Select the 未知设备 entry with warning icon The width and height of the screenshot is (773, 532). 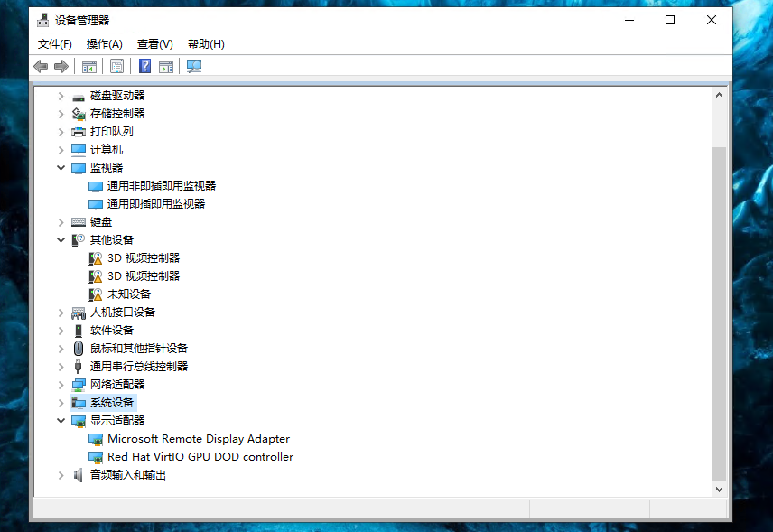(x=128, y=294)
